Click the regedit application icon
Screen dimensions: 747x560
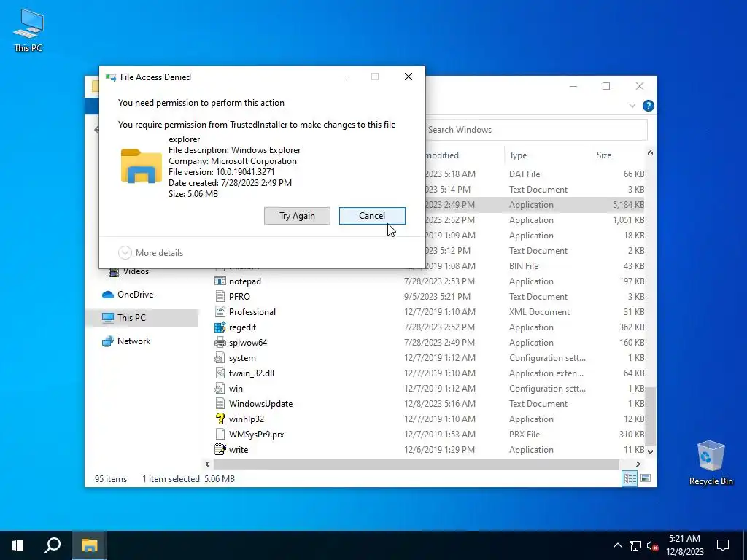point(220,327)
